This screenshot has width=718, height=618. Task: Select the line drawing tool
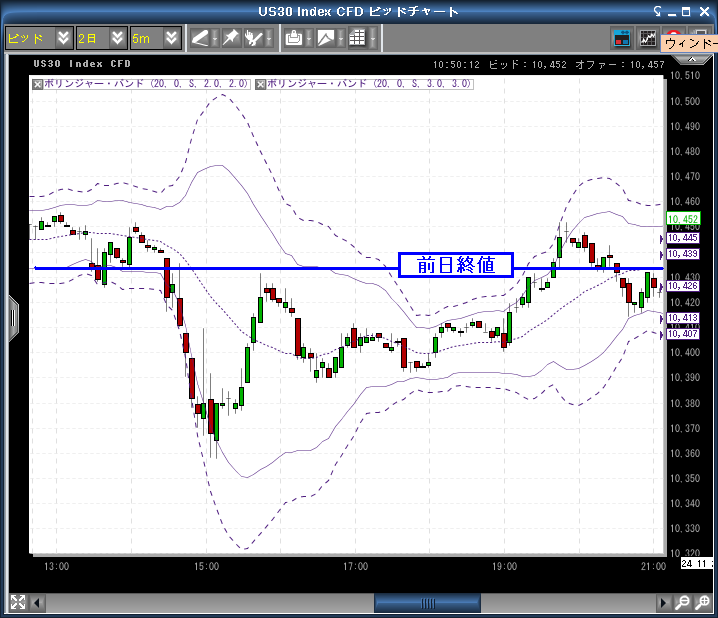click(201, 38)
